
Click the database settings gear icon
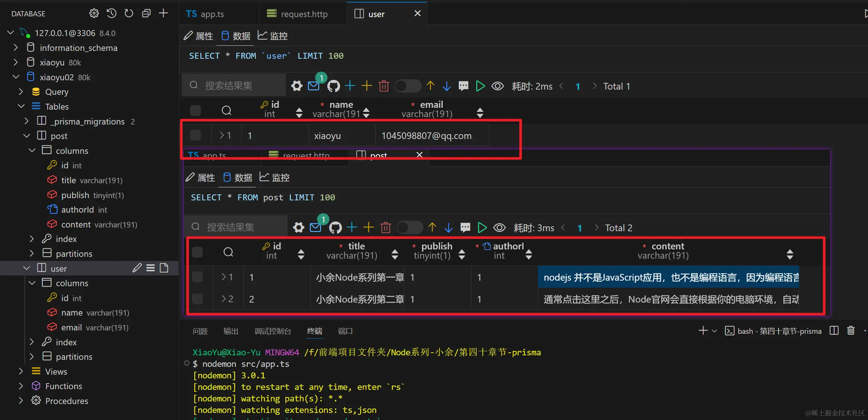click(x=94, y=13)
